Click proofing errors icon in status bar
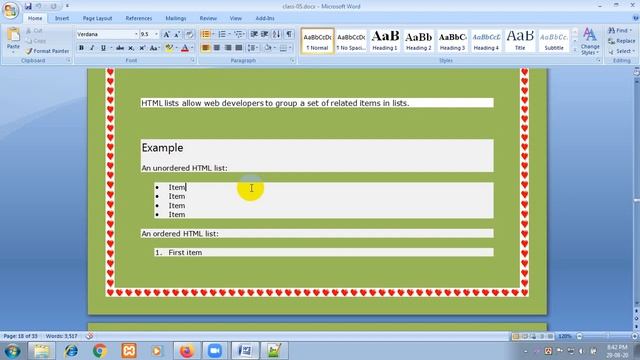Image resolution: width=640 pixels, height=360 pixels. 89,336
